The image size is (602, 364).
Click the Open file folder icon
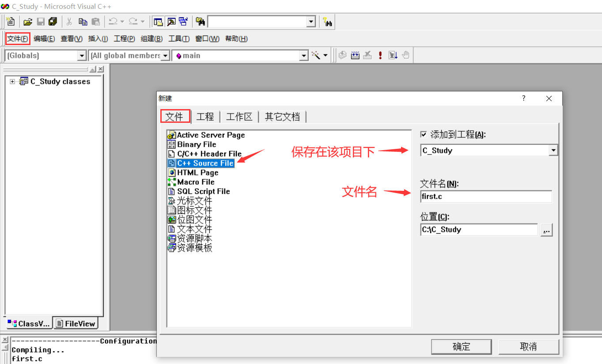coord(28,21)
